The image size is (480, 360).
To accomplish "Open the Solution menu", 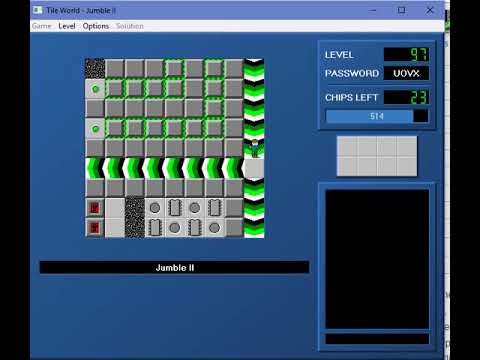I will pyautogui.click(x=130, y=26).
